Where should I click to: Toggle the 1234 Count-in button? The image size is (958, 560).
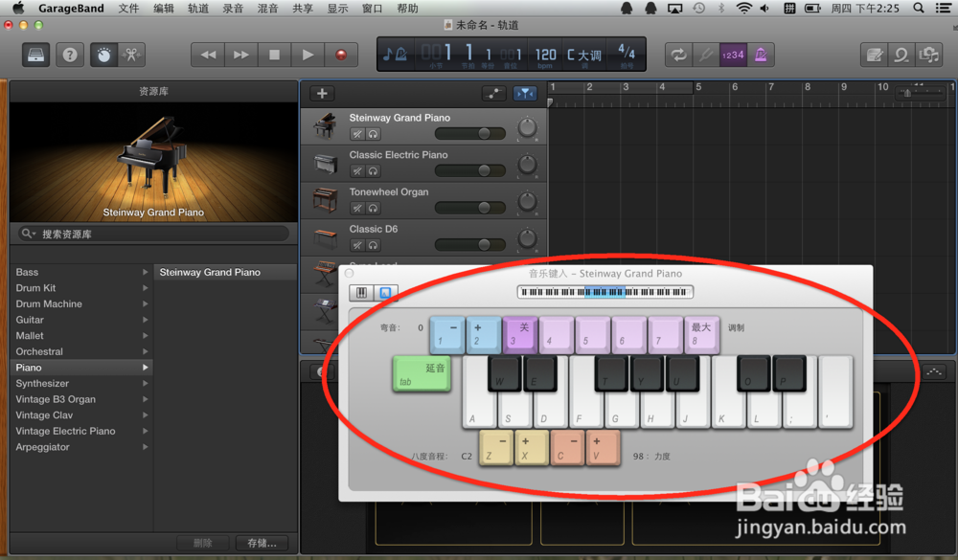coord(733,55)
